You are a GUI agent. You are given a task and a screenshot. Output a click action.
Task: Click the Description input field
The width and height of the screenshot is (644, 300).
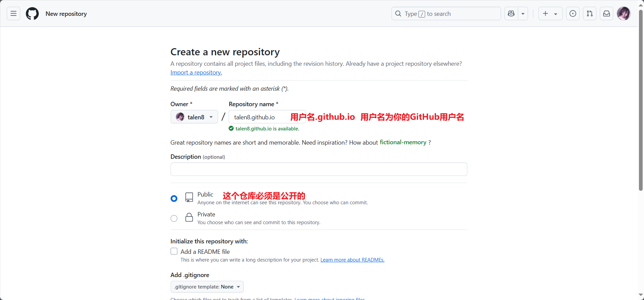coord(319,169)
